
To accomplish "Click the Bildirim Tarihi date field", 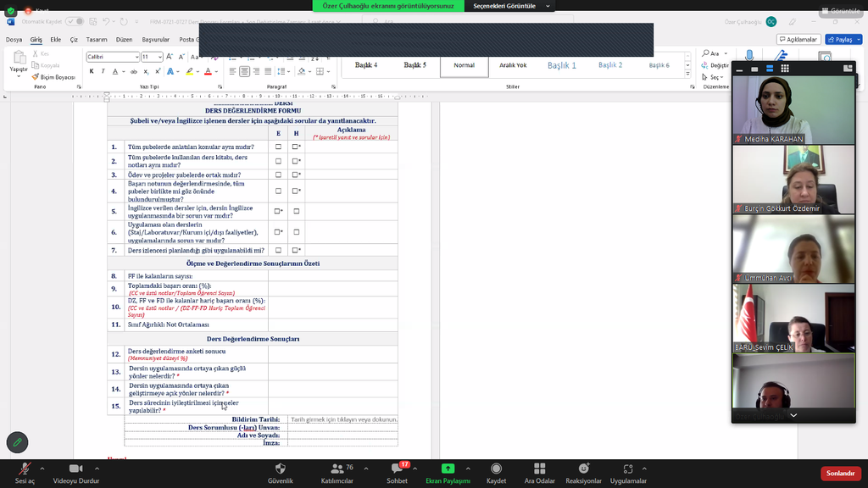I will pyautogui.click(x=343, y=419).
